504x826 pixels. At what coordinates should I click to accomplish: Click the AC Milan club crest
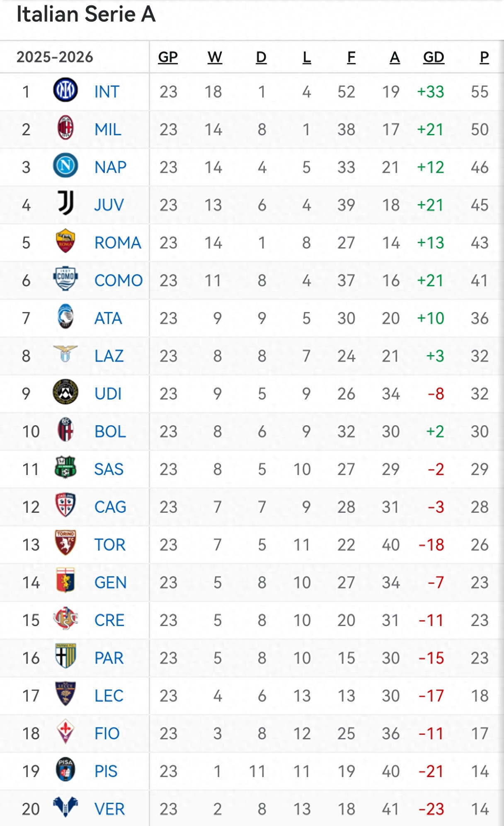pyautogui.click(x=65, y=128)
